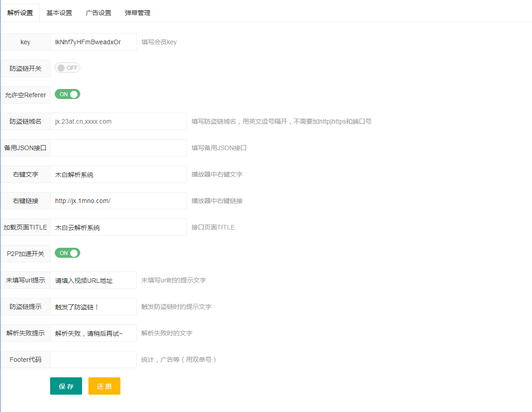Turn off the P2P加速开关
The height and width of the screenshot is (412, 532).
(x=67, y=253)
